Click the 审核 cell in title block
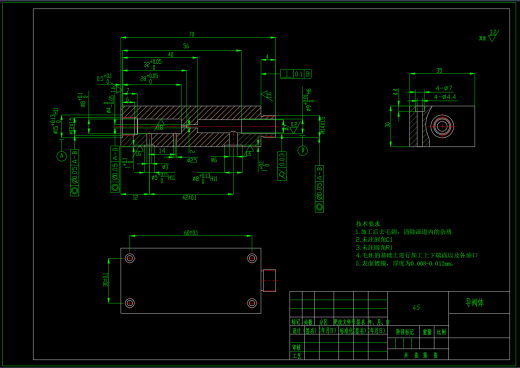The height and width of the screenshot is (368, 520). [x=296, y=347]
